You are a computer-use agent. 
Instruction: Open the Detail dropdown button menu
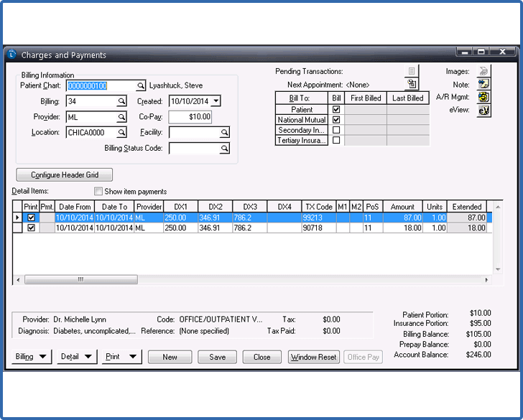pyautogui.click(x=77, y=357)
